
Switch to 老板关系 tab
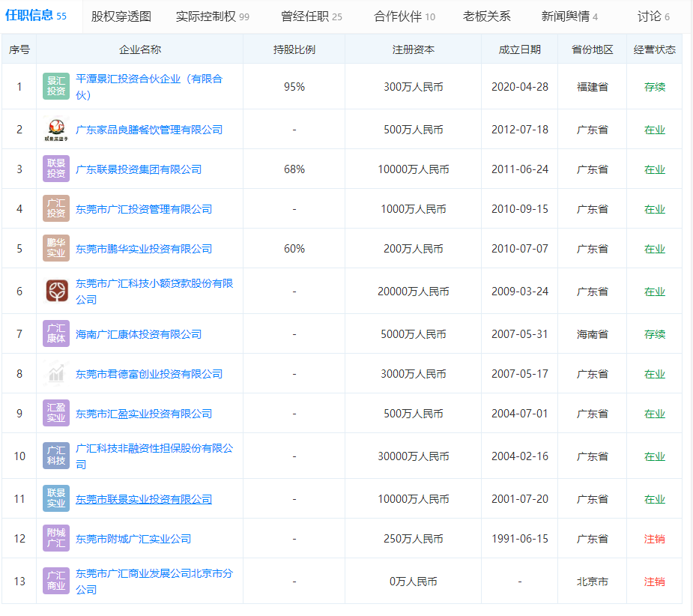(487, 16)
